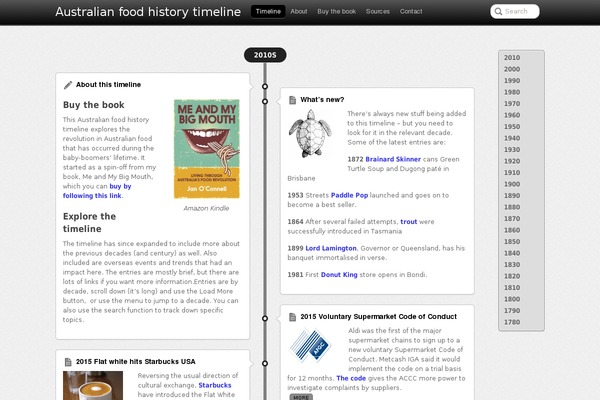Jump to decade 1940 in the sidebar
This screenshot has height=400, width=600.
point(512,138)
